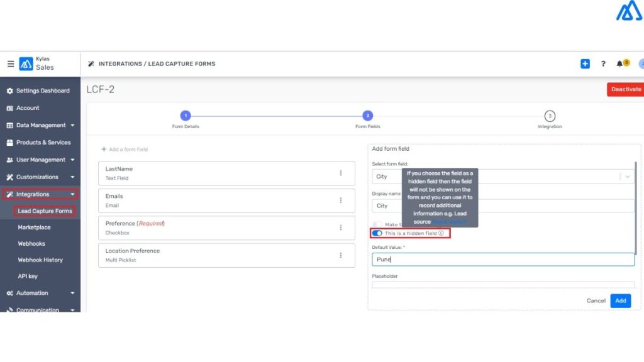Click the Kylas Sales logo
Viewport: 644px width, 362px height.
26,63
